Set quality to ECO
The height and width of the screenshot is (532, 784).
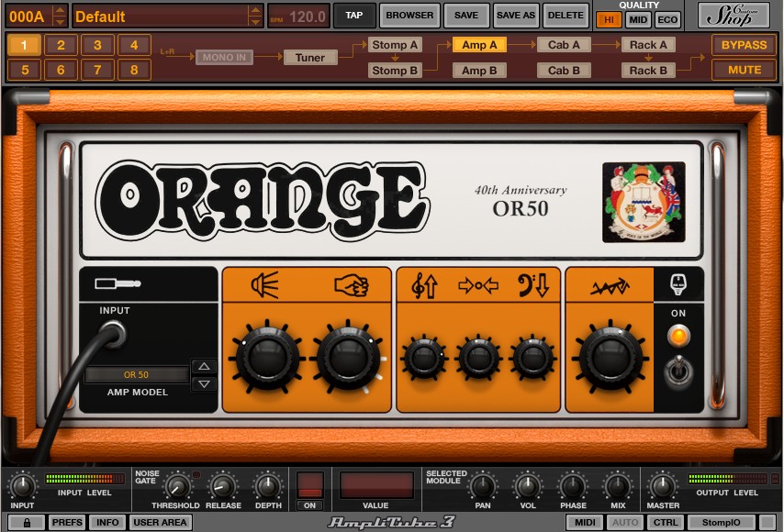[x=667, y=20]
